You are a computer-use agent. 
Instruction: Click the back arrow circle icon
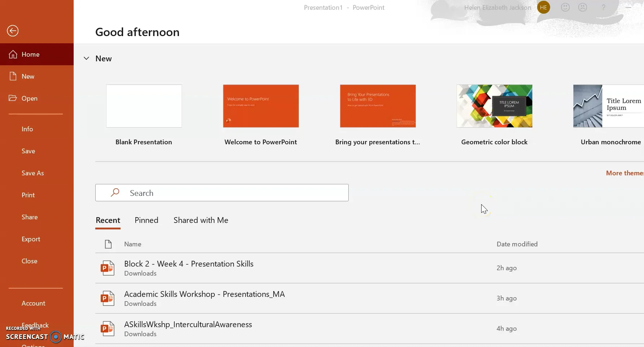pyautogui.click(x=13, y=31)
